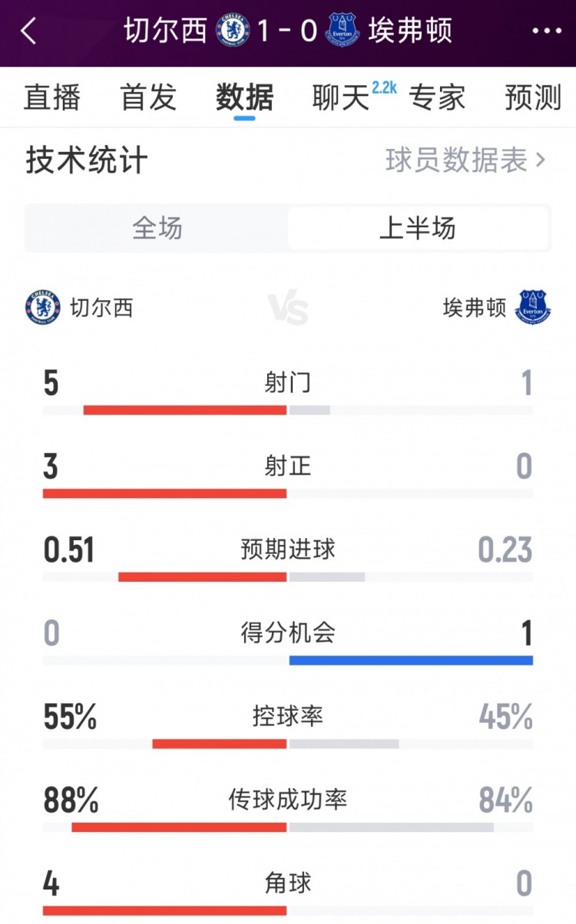Viewport: 576px width, 924px height.
Task: Tap the 控球率 possession bar
Action: coord(288,743)
